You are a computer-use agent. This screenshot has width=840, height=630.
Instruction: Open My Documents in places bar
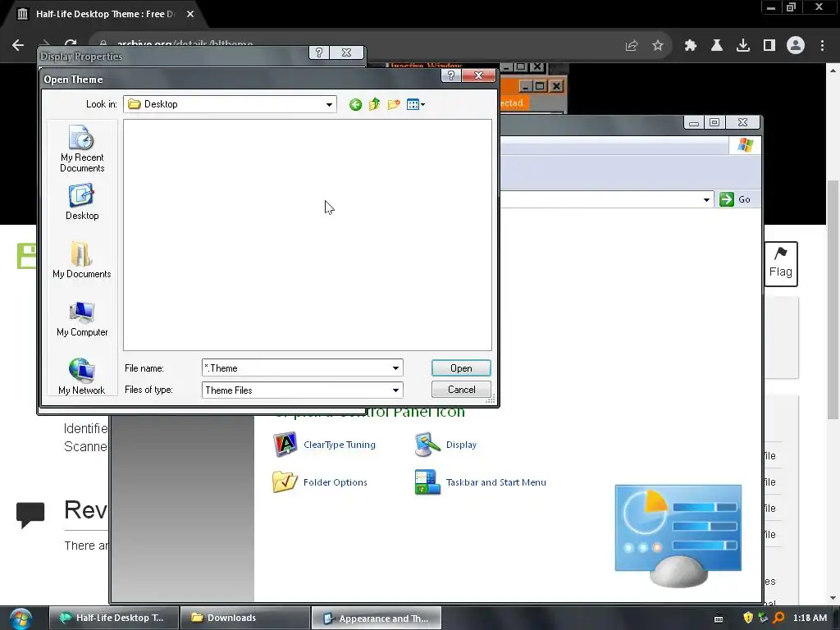(82, 260)
